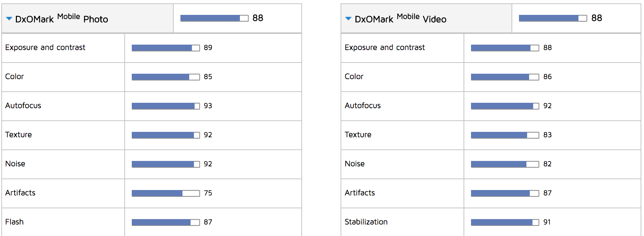Click the Photo Autofocus label
The height and width of the screenshot is (236, 644).
(x=23, y=105)
